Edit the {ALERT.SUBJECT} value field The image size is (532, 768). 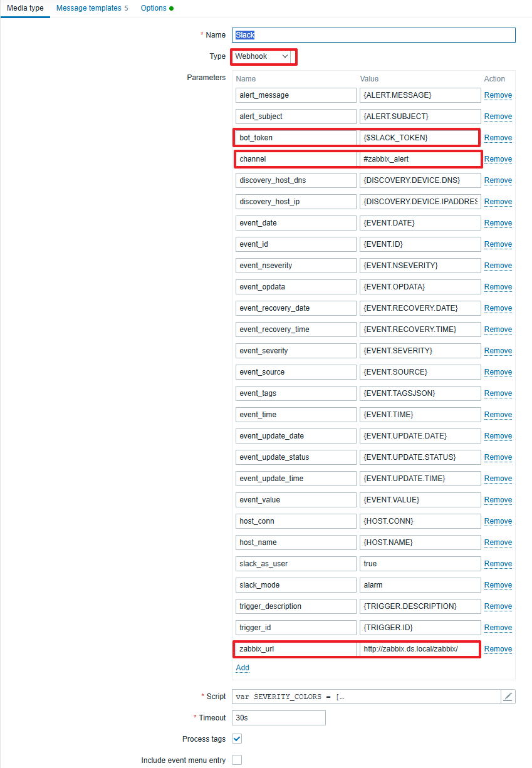420,117
